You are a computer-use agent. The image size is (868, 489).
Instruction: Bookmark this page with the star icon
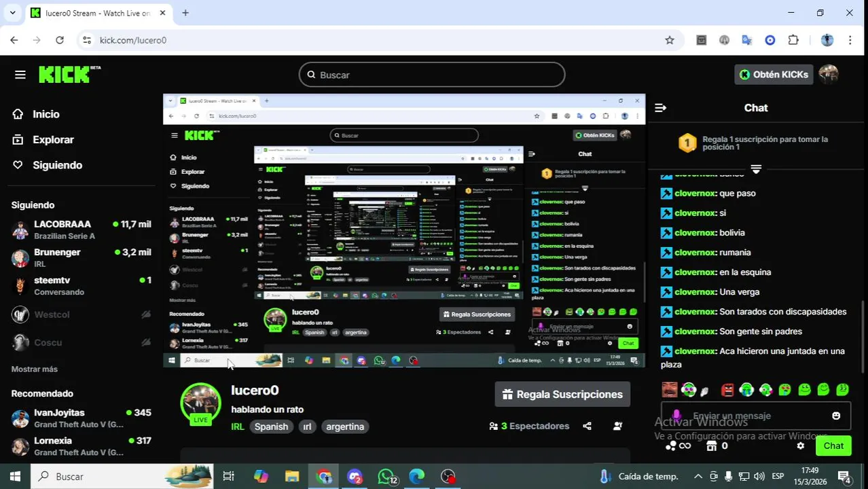[670, 40]
